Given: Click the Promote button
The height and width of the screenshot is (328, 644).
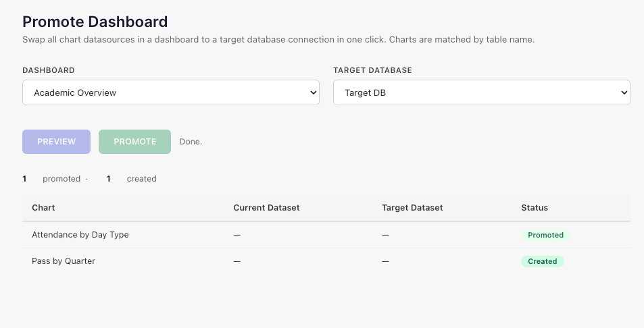Looking at the screenshot, I should click(134, 142).
